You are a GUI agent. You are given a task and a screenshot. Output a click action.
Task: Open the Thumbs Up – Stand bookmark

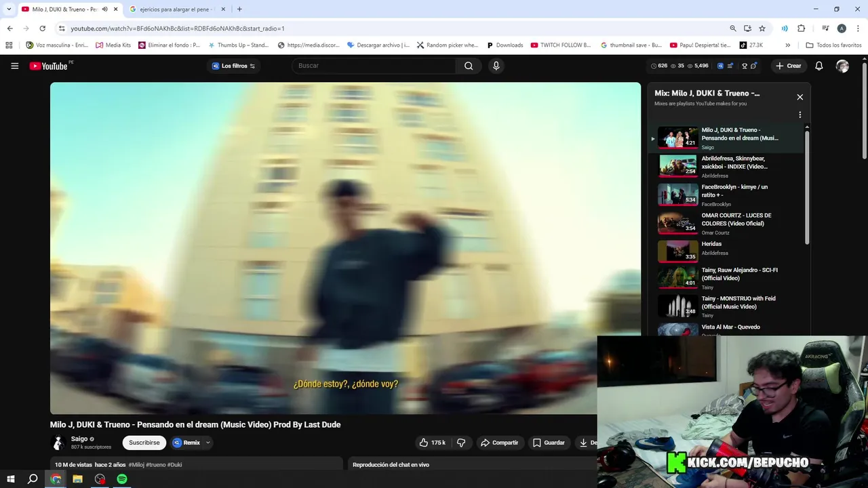(x=239, y=45)
